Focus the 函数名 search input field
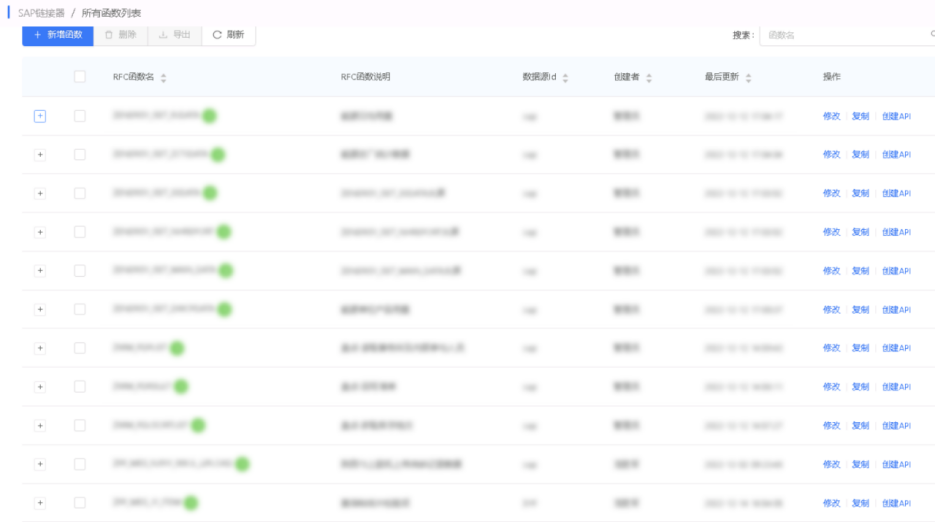This screenshot has height=523, width=935. [847, 35]
